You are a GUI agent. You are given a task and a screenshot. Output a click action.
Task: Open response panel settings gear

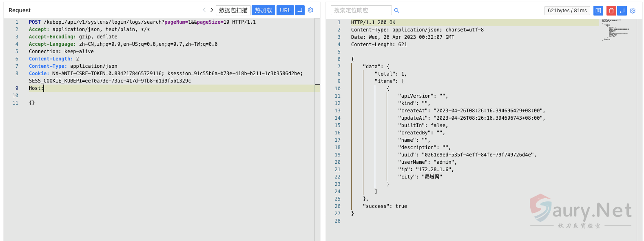[633, 11]
